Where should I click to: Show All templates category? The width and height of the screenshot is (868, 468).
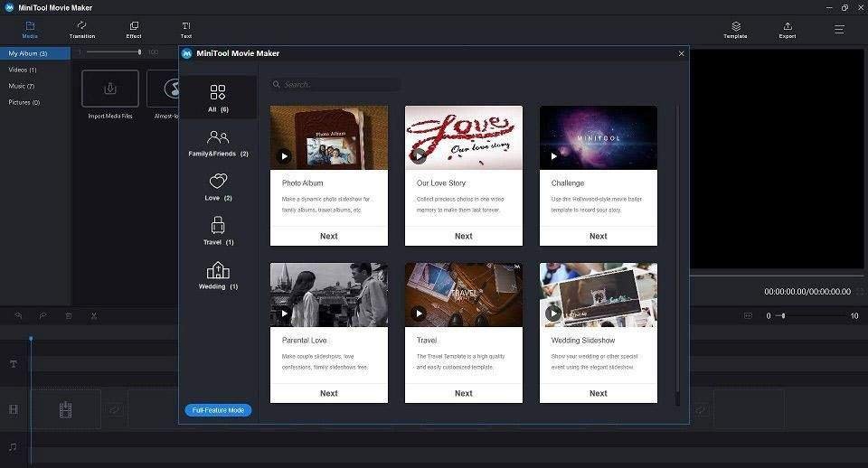[x=218, y=93]
